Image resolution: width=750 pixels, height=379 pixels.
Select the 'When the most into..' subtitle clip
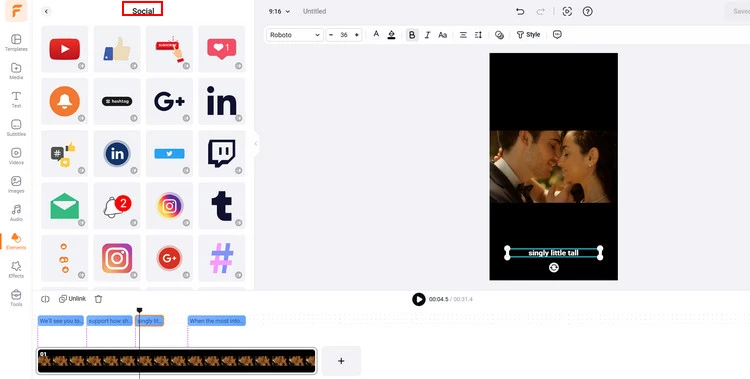(217, 321)
